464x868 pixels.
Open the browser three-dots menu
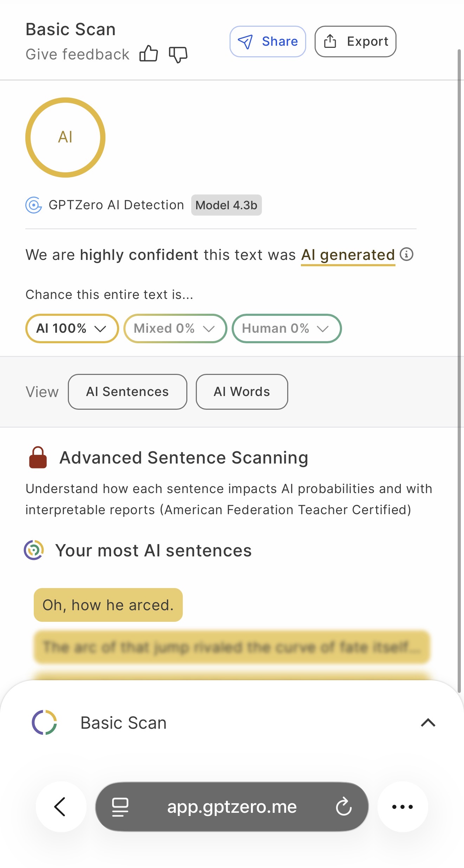pos(402,806)
